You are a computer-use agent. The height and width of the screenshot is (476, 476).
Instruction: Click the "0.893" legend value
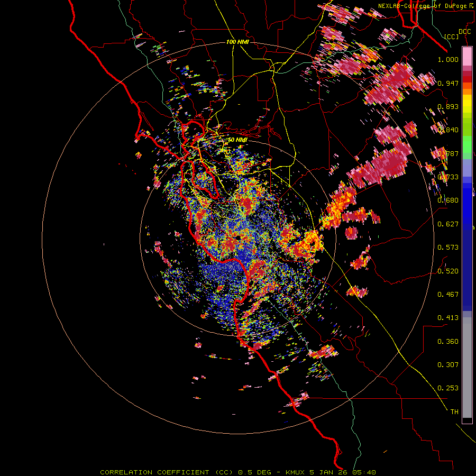[448, 106]
